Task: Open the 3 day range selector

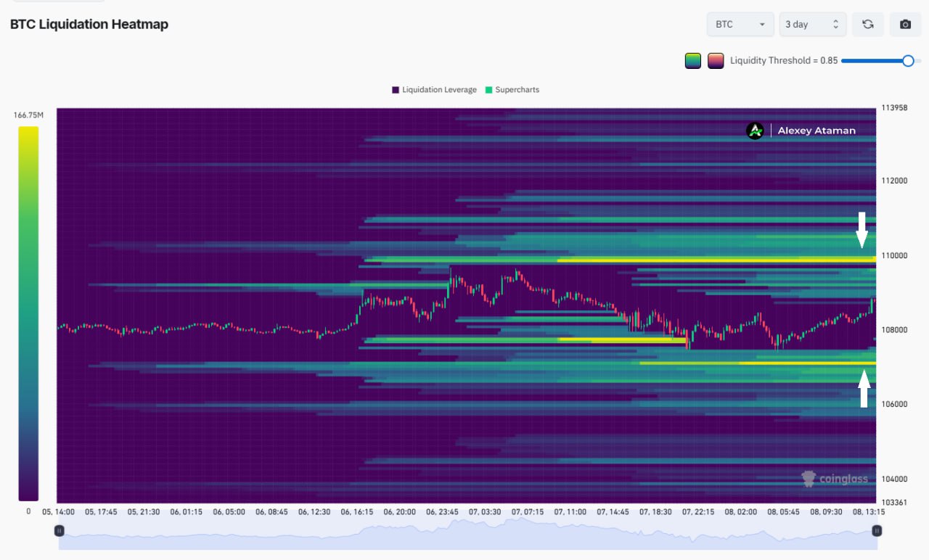Action: pos(813,24)
